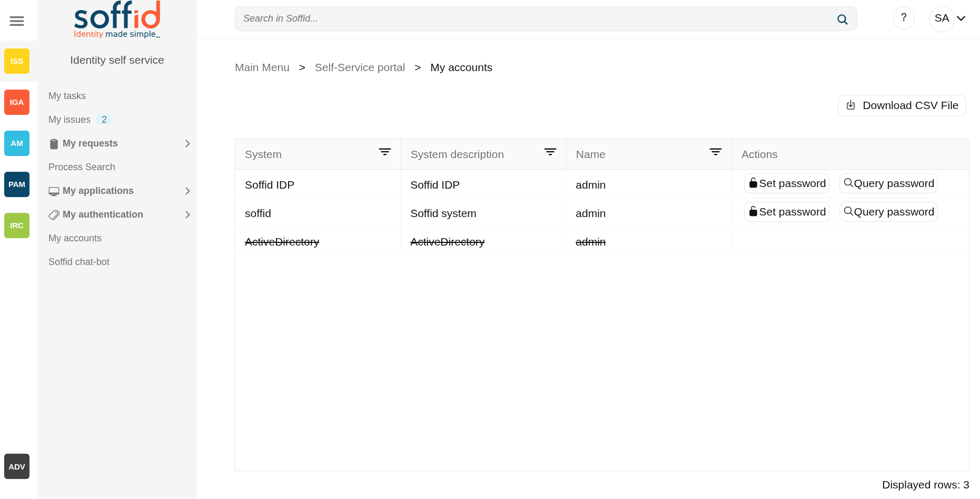
Task: Open Soffid chat-bot menu item
Action: (79, 262)
